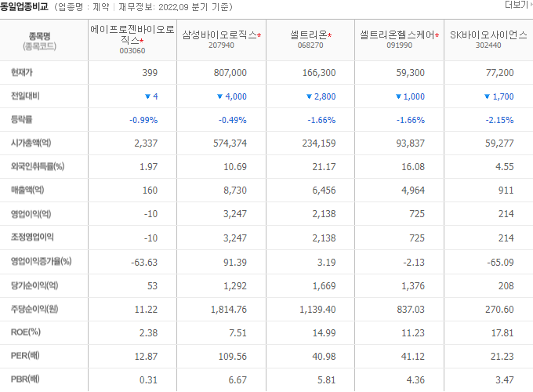Select the 주당순이익(원) row label

click(x=34, y=309)
